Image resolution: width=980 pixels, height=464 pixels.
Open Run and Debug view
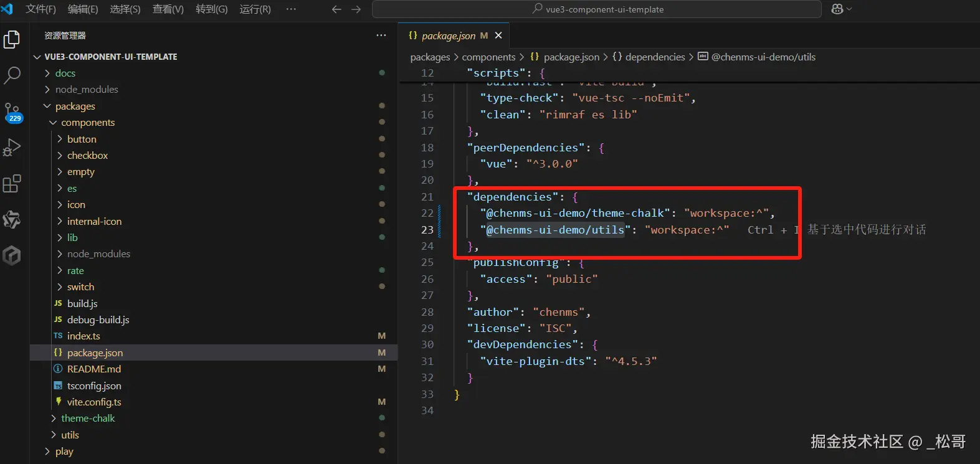[12, 148]
